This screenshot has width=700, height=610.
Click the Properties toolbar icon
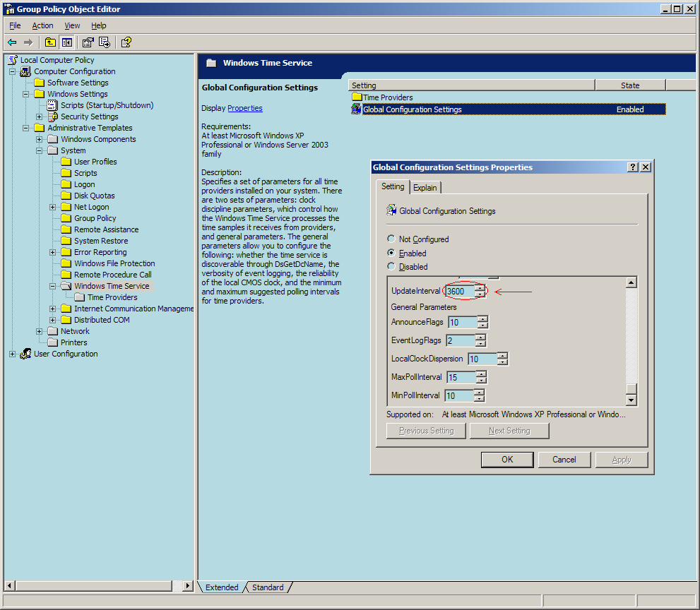click(x=88, y=42)
